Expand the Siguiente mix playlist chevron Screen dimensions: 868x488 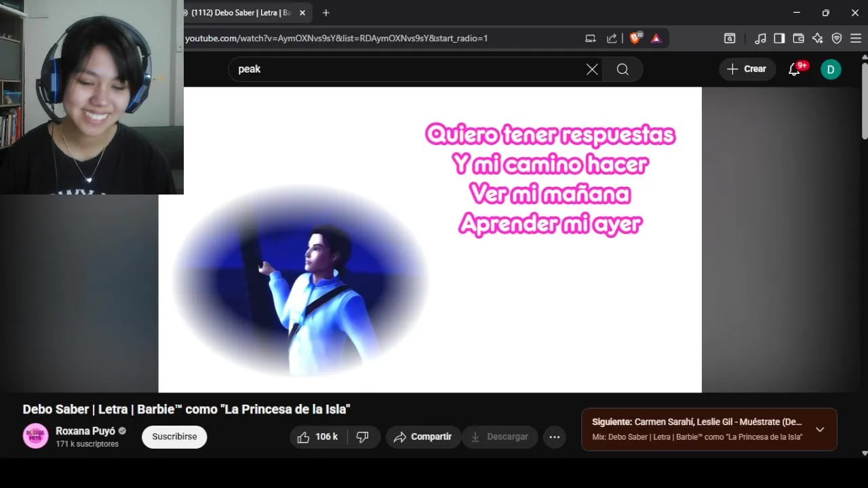[820, 429]
